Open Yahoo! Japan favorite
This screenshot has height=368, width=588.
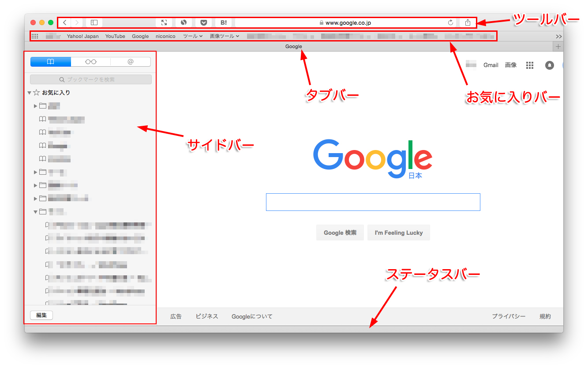83,36
